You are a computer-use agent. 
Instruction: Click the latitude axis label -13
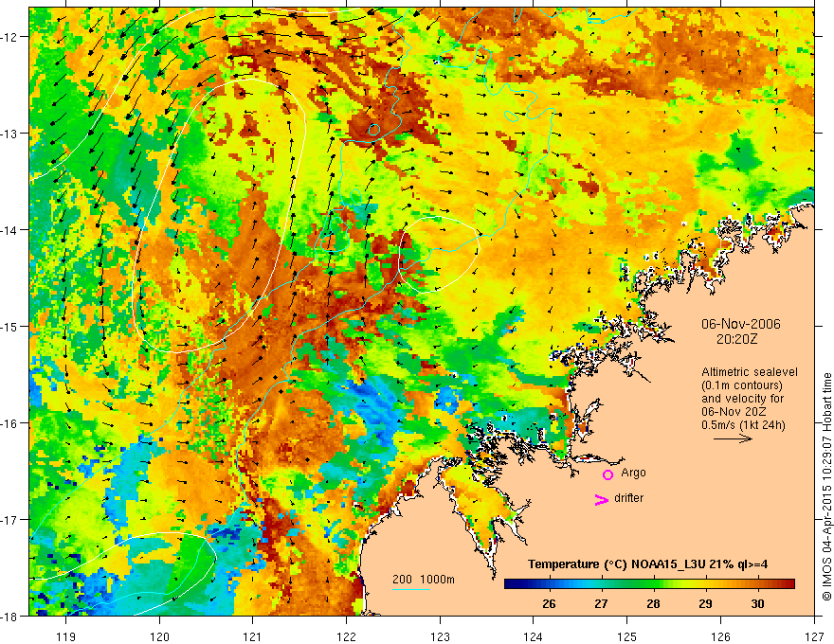coord(9,134)
